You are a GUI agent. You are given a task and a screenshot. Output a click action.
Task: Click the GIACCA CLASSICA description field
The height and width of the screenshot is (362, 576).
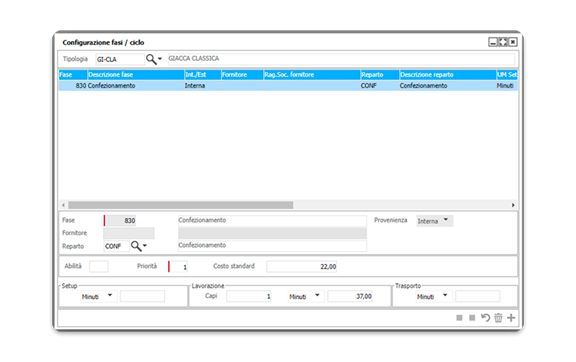(x=342, y=59)
